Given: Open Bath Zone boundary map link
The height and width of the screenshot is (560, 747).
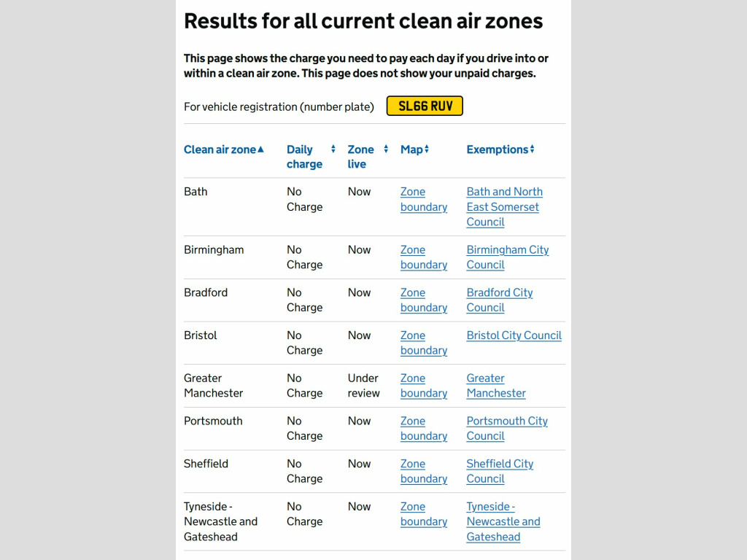Looking at the screenshot, I should pos(424,199).
